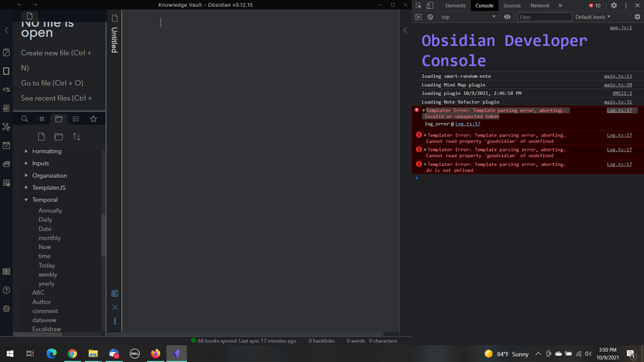Collapse the Temporal folder
This screenshot has height=362, width=644.
[x=26, y=199]
